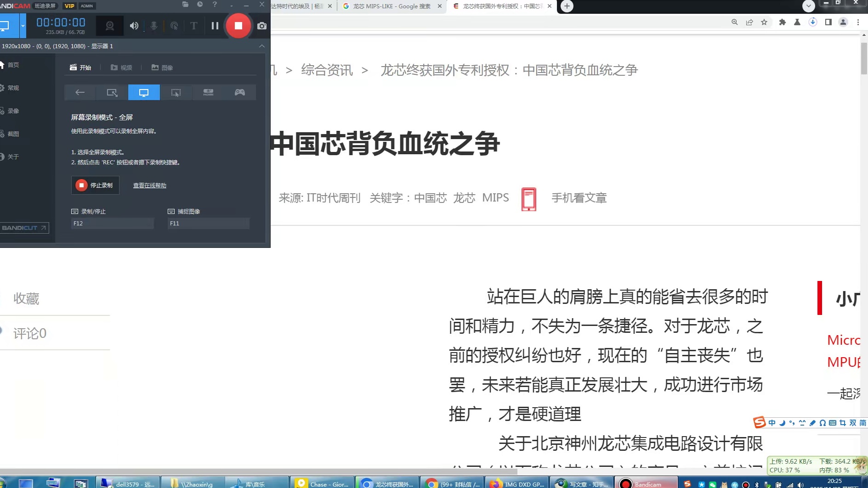
Task: Click the F12 录制/停止 hotkey field
Action: tap(112, 223)
